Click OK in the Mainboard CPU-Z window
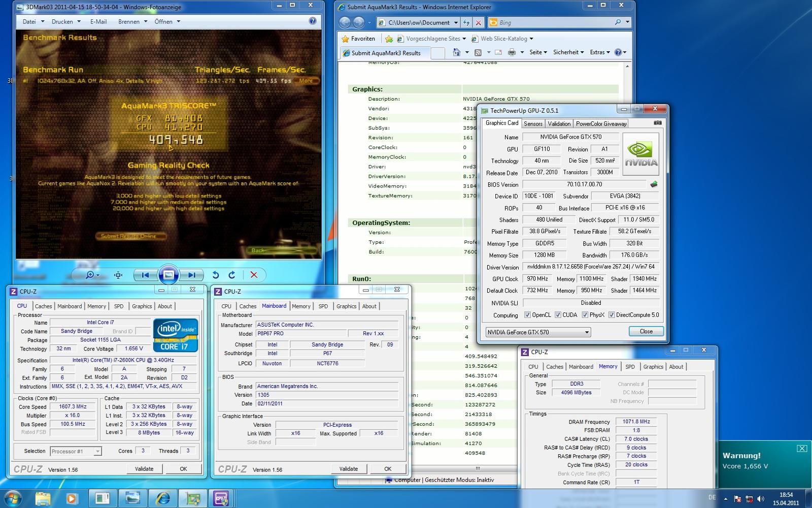Image resolution: width=812 pixels, height=508 pixels. (x=388, y=469)
